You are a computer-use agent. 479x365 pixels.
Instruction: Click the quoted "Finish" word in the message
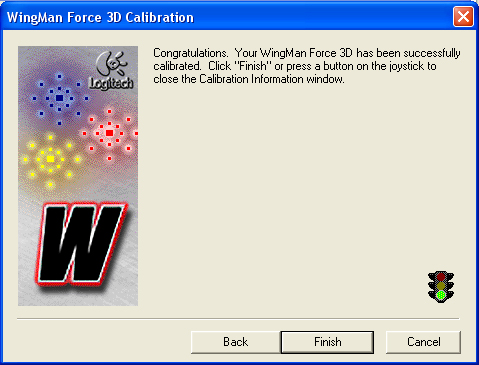[x=253, y=66]
